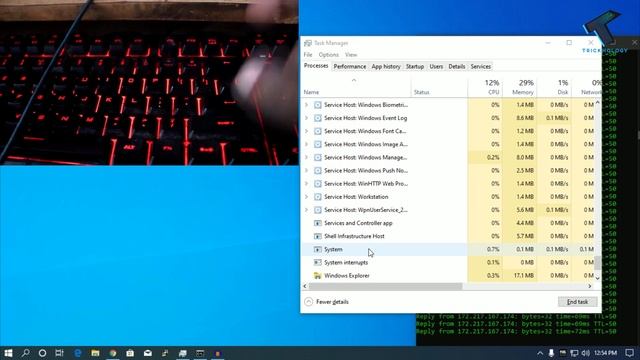Open the Action Center notifications icon

click(630, 353)
